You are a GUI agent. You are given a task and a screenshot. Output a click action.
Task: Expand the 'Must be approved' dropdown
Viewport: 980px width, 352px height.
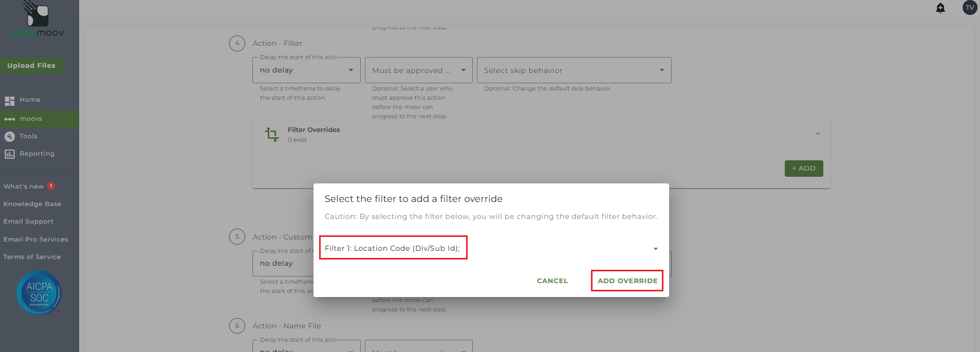coord(418,70)
